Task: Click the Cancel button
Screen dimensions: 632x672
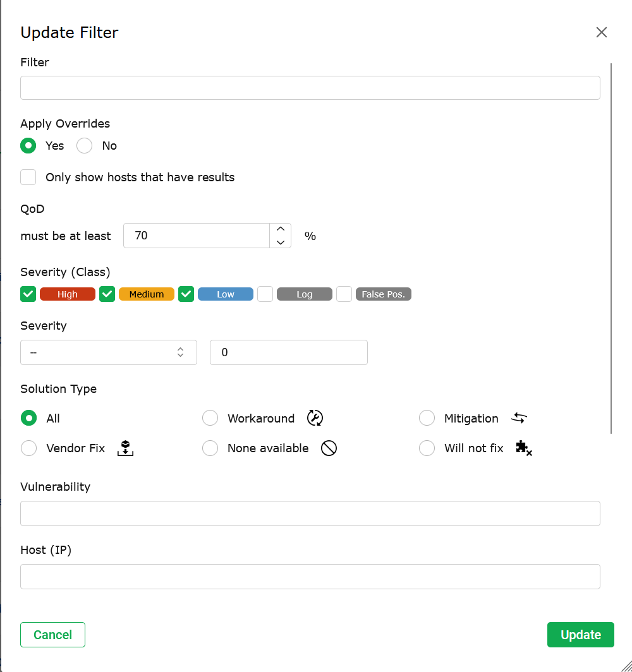Action: pos(52,635)
